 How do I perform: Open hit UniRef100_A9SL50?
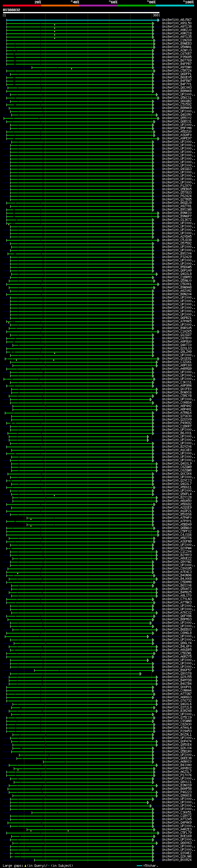(x=177, y=24)
